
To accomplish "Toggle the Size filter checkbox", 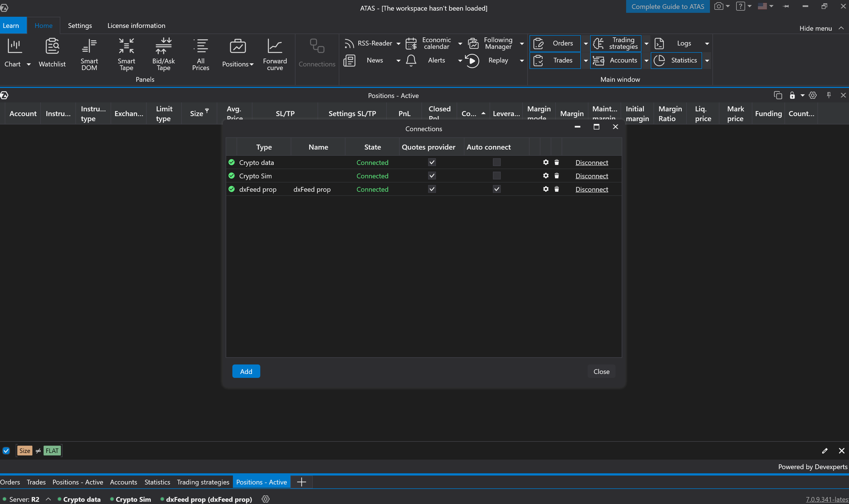I will (6, 451).
